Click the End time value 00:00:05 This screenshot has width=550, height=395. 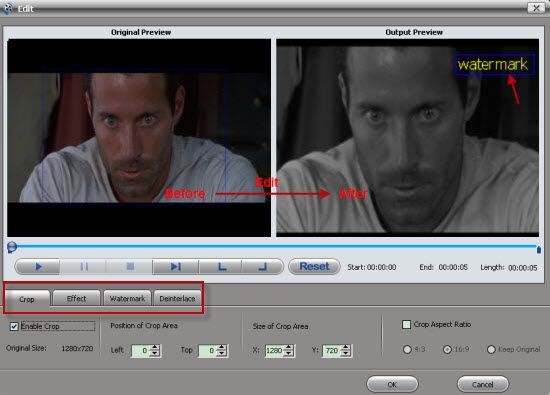(453, 267)
